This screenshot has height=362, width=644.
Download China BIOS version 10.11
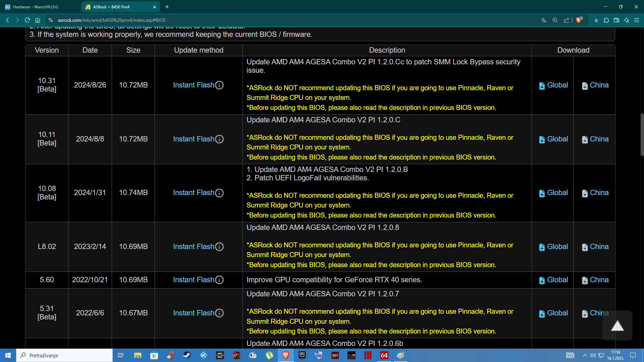point(595,139)
